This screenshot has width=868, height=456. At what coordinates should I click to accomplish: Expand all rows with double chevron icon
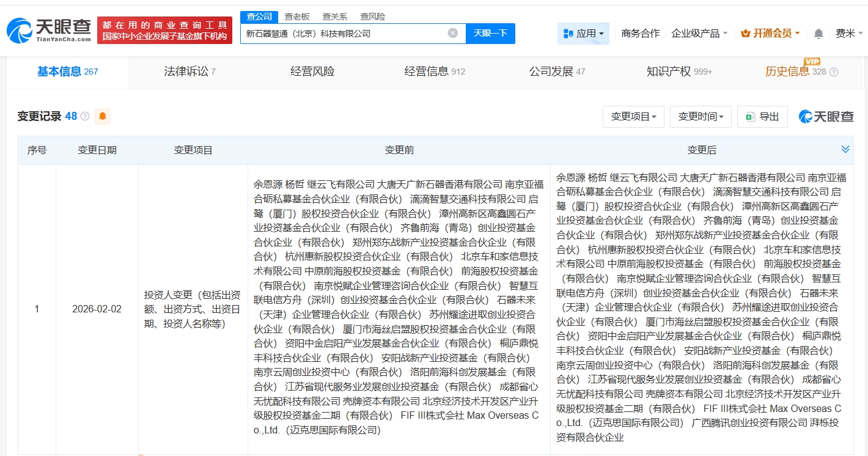click(845, 150)
